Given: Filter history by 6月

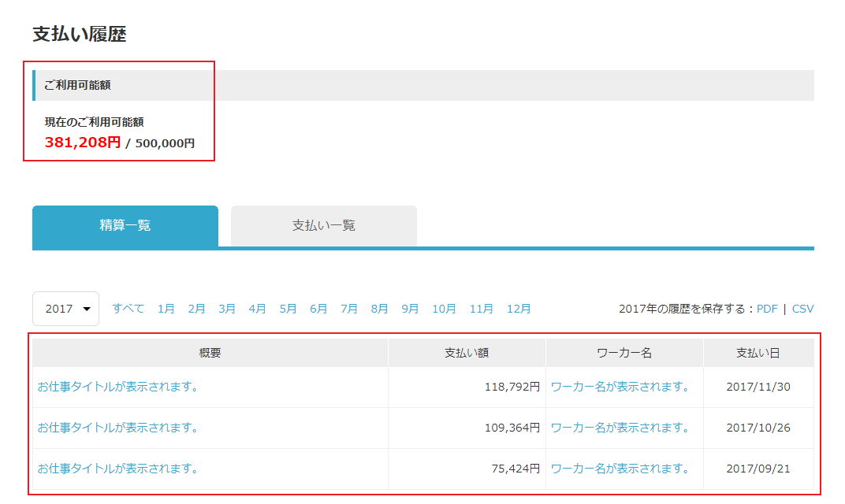Looking at the screenshot, I should (318, 309).
